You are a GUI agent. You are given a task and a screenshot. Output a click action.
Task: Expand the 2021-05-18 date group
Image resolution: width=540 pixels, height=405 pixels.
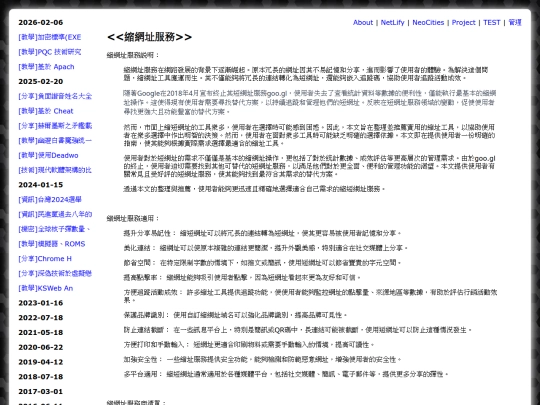click(x=41, y=332)
